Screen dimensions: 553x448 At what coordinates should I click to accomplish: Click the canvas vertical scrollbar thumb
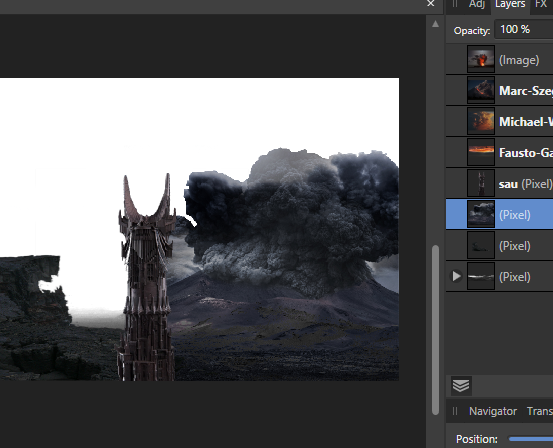[436, 330]
